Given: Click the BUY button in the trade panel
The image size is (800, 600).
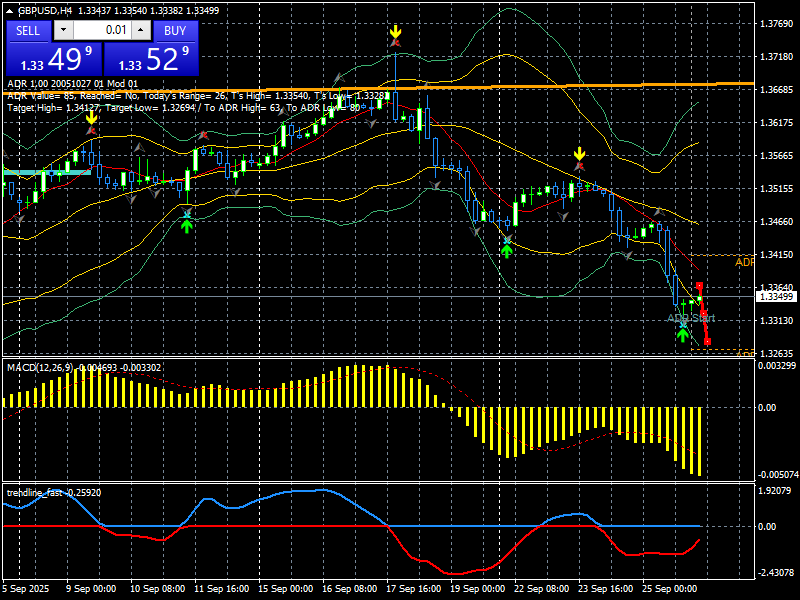Looking at the screenshot, I should 175,31.
